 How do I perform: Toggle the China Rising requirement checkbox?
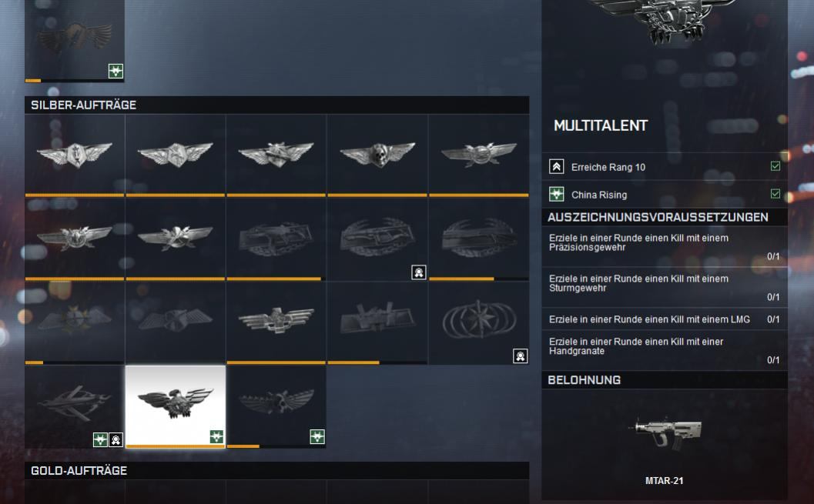(x=775, y=193)
